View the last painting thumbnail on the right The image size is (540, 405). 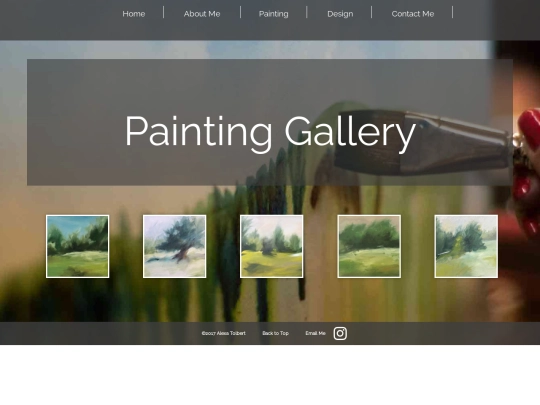coord(466,246)
